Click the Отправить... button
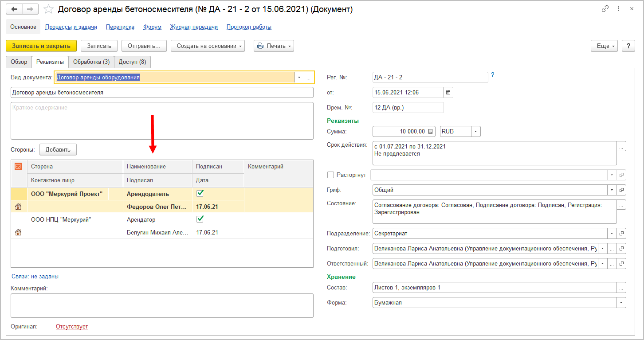644x340 pixels. pyautogui.click(x=144, y=46)
